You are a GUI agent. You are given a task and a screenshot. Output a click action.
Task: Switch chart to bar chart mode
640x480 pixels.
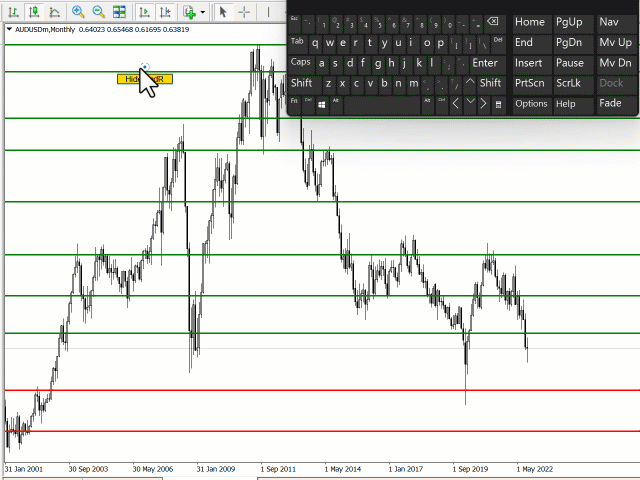(x=13, y=12)
